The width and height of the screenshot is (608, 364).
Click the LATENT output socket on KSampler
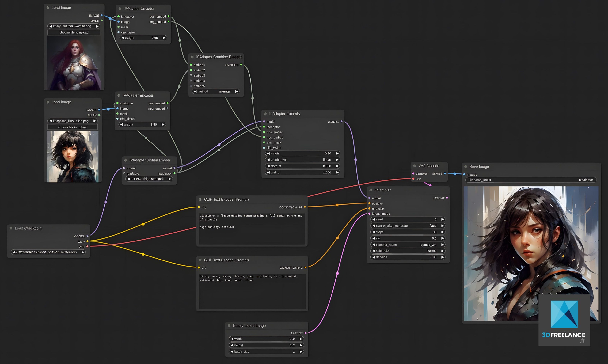[x=447, y=198]
